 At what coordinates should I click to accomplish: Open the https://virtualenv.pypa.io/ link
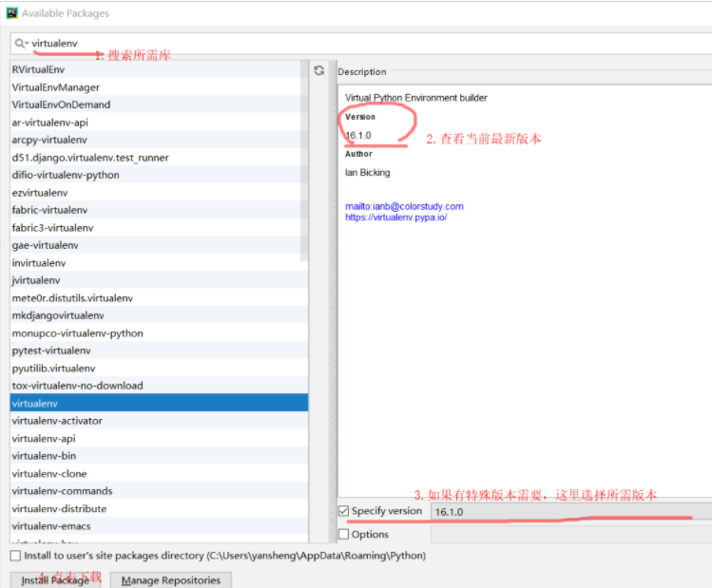(396, 218)
